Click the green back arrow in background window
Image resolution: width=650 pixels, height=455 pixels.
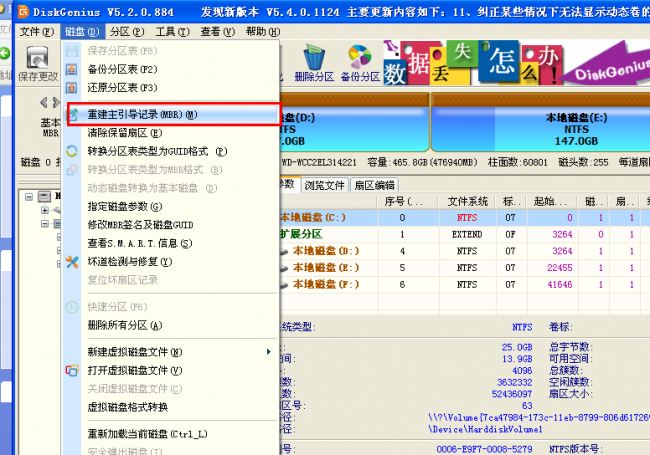pyautogui.click(x=5, y=53)
